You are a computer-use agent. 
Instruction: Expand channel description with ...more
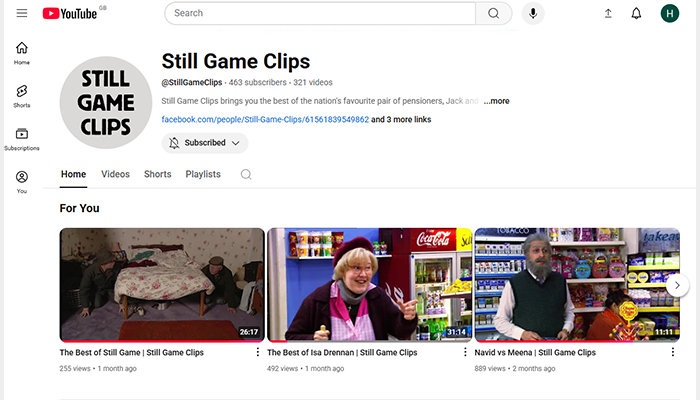[496, 101]
